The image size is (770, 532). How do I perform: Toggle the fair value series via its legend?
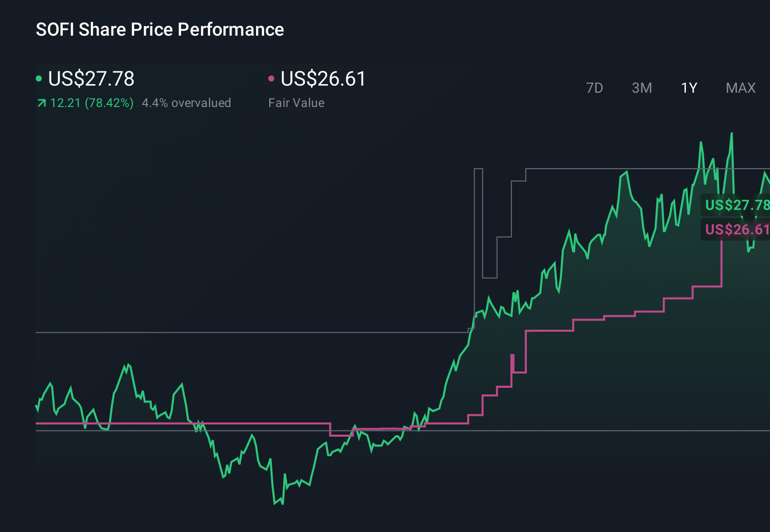point(323,79)
